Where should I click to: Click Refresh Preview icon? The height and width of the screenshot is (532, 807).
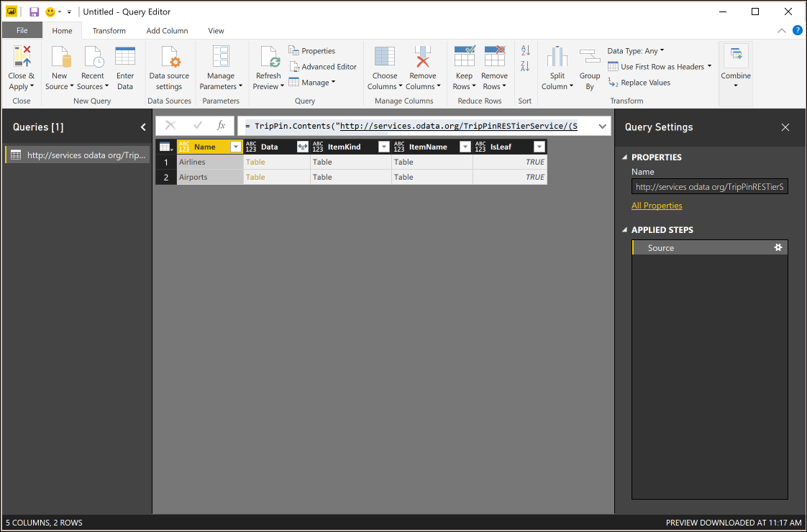270,56
